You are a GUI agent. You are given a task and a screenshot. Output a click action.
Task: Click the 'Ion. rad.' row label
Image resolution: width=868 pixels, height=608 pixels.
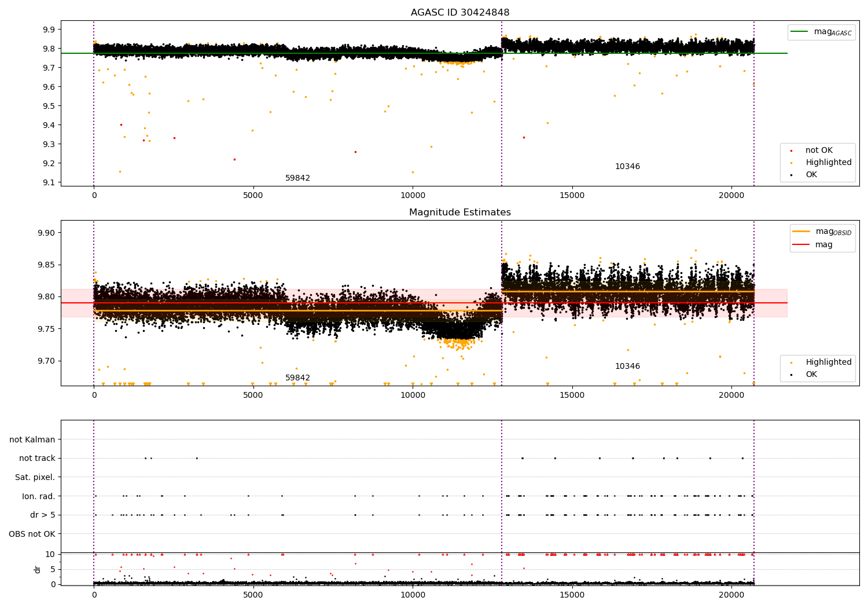pos(39,496)
